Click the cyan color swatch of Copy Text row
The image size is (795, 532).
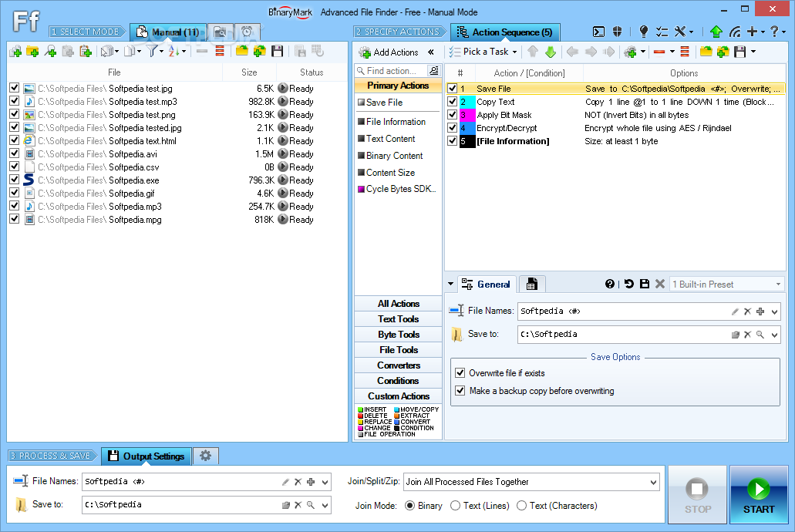click(x=467, y=102)
